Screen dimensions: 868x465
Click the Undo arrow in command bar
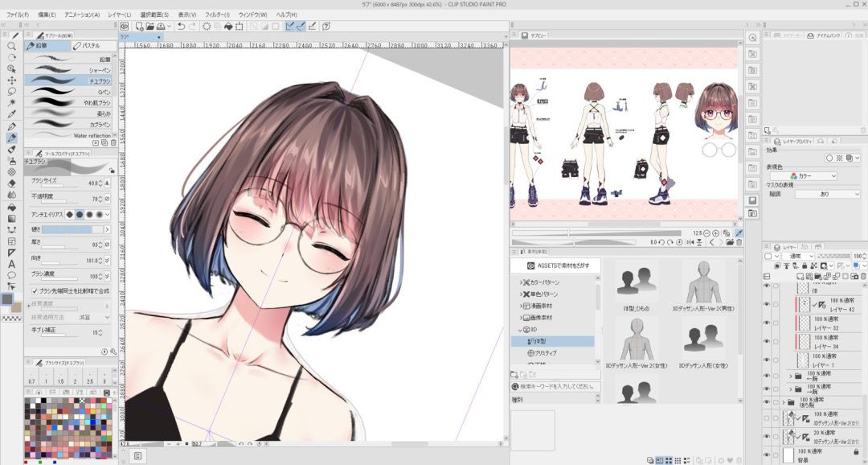[181, 26]
